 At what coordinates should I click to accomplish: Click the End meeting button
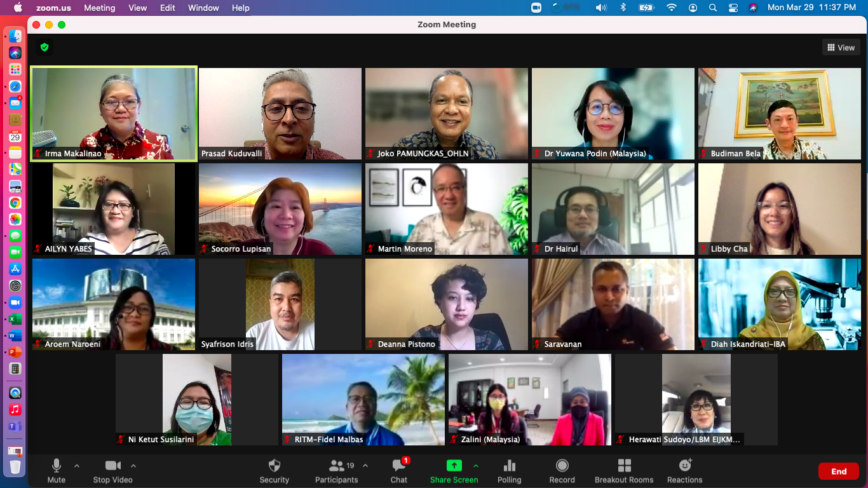click(838, 471)
